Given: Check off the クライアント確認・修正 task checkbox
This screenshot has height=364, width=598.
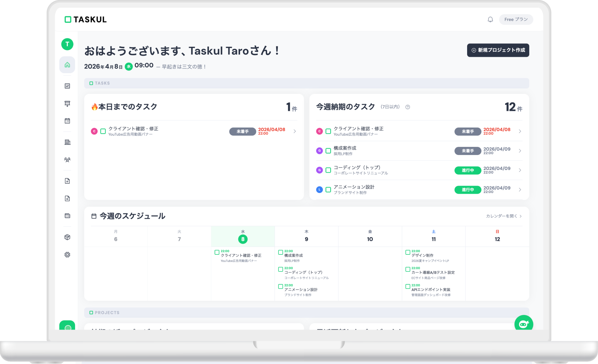Looking at the screenshot, I should [103, 131].
